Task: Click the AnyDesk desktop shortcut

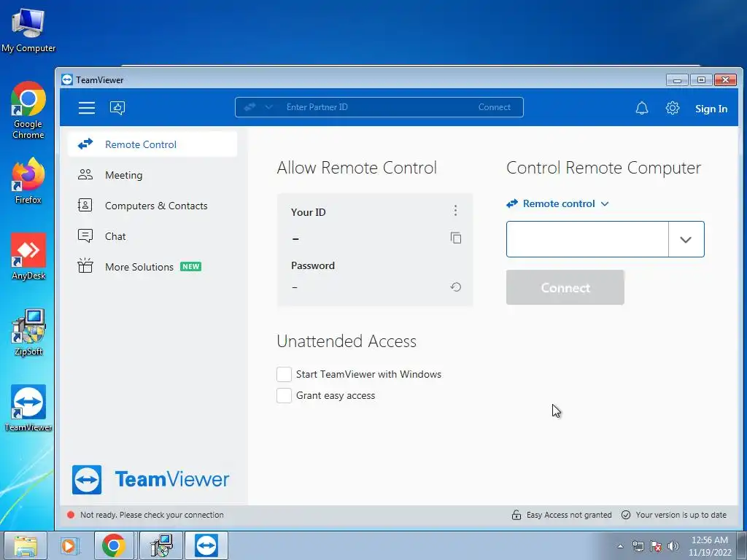Action: coord(28,257)
